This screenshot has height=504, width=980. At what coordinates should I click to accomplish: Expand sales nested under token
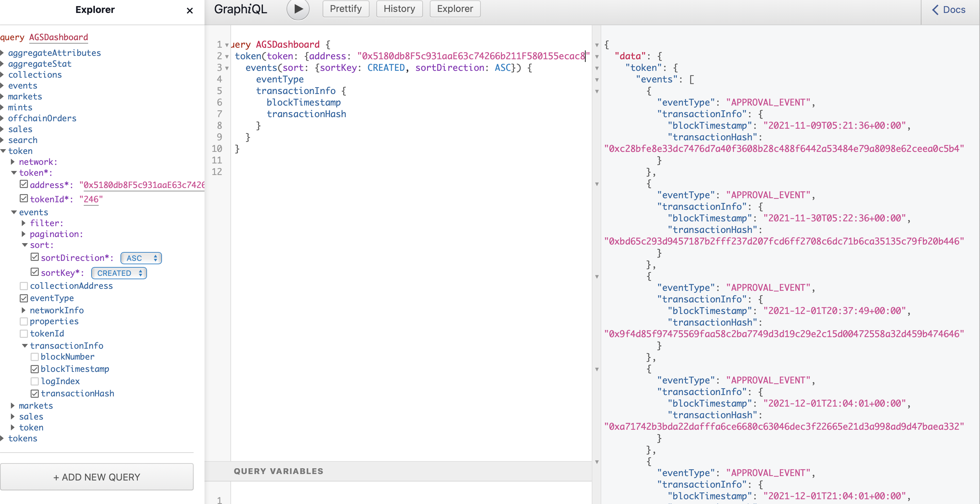[13, 416]
